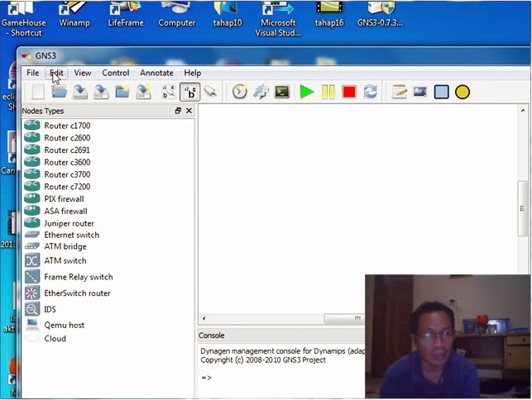Screen dimensions: 532x400
Task: Click vertical scrollbar handle of topology canvas
Action: (522, 208)
